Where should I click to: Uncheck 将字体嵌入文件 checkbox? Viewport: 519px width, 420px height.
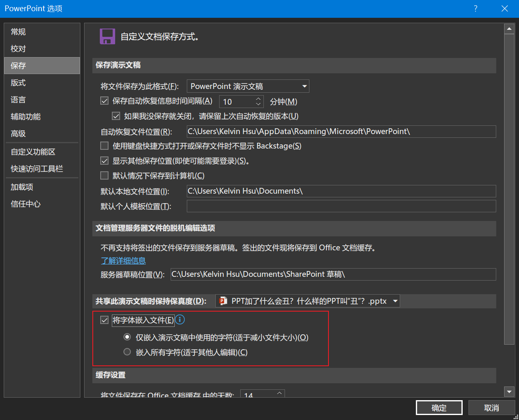click(104, 320)
